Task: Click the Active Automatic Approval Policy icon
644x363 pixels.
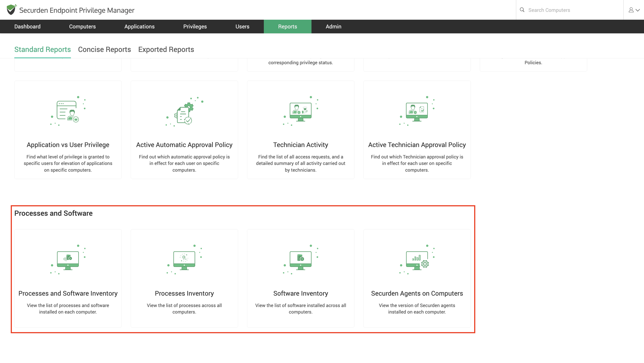Action: (184, 111)
